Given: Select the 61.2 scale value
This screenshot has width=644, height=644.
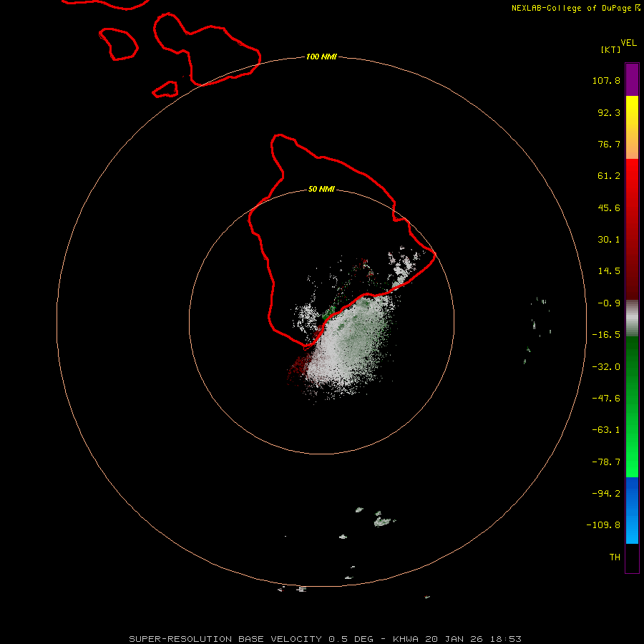Looking at the screenshot, I should tap(609, 176).
